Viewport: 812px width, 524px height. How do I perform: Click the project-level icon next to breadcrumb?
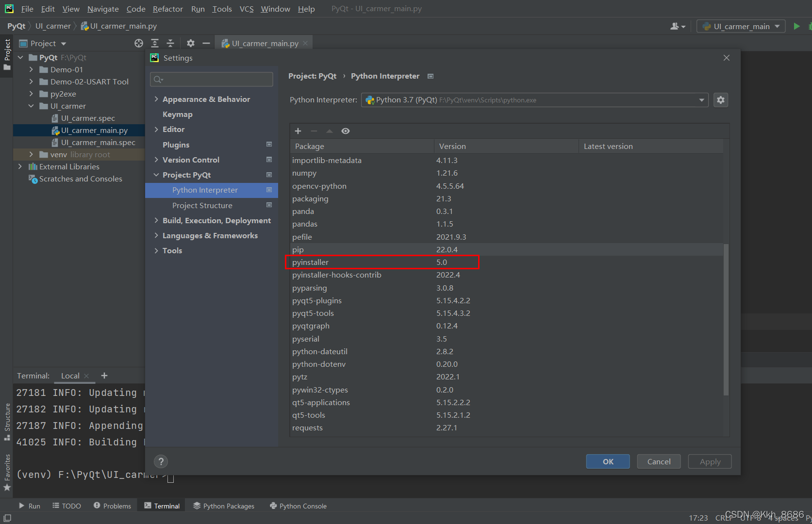(x=431, y=76)
